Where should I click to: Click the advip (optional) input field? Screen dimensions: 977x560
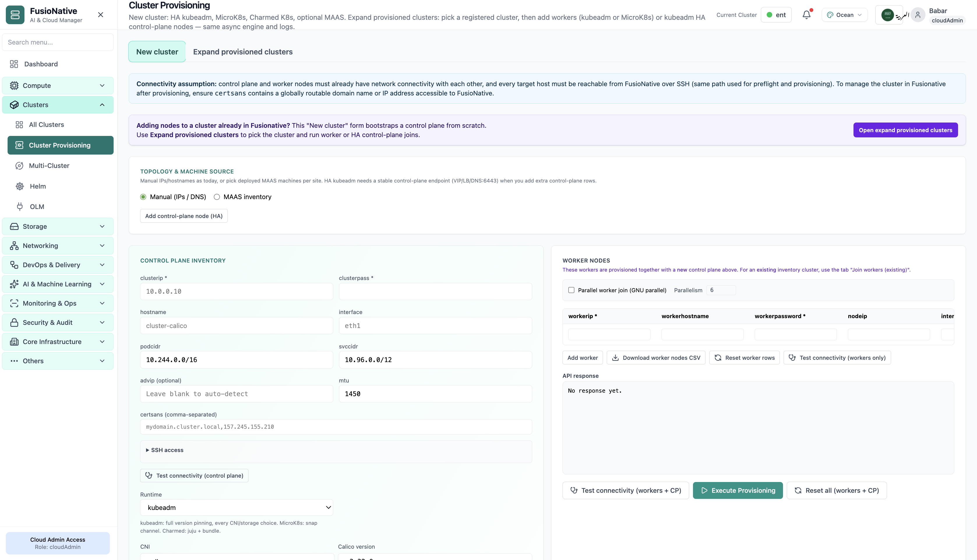click(x=237, y=394)
